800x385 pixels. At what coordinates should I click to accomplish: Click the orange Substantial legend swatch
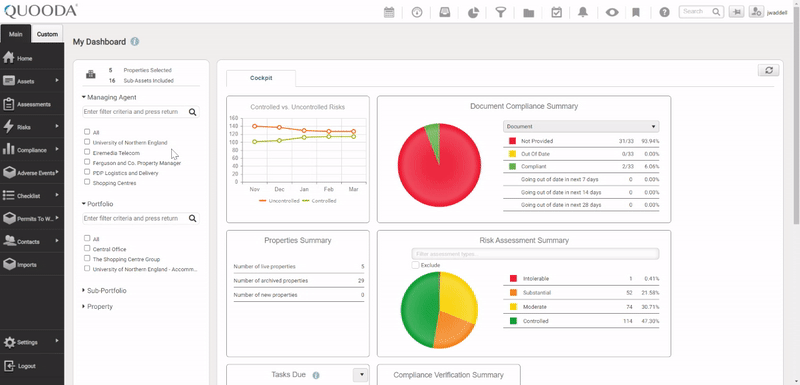coord(513,293)
